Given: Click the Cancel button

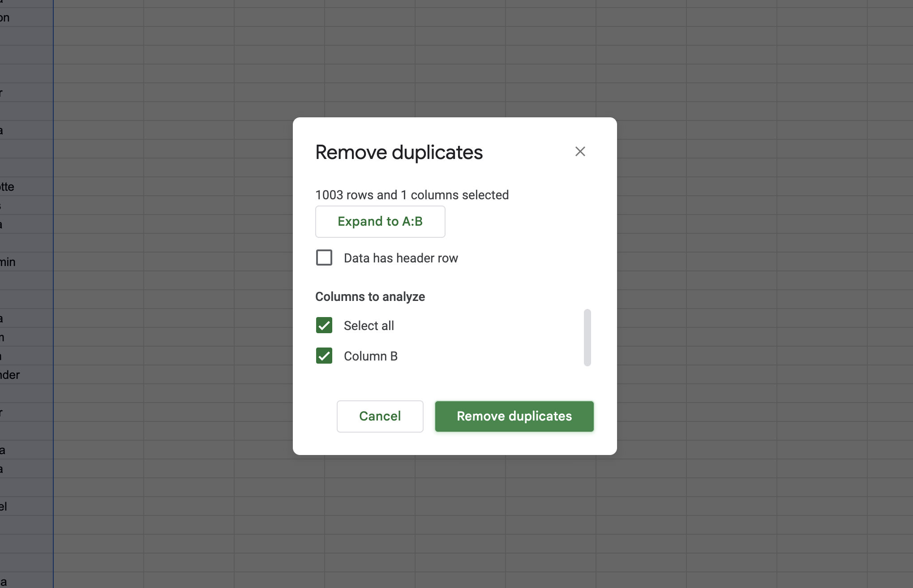Looking at the screenshot, I should tap(379, 416).
